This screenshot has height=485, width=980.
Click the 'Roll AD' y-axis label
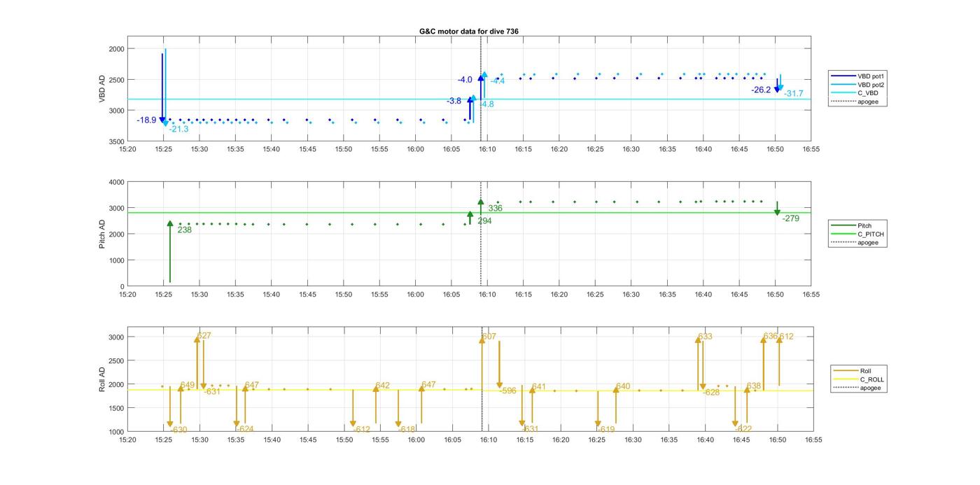[x=102, y=379]
